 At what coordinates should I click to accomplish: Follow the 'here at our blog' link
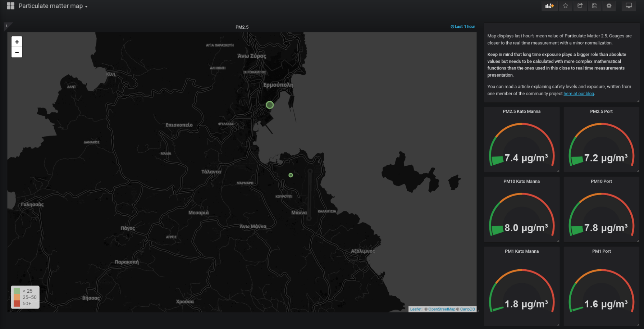pyautogui.click(x=579, y=93)
